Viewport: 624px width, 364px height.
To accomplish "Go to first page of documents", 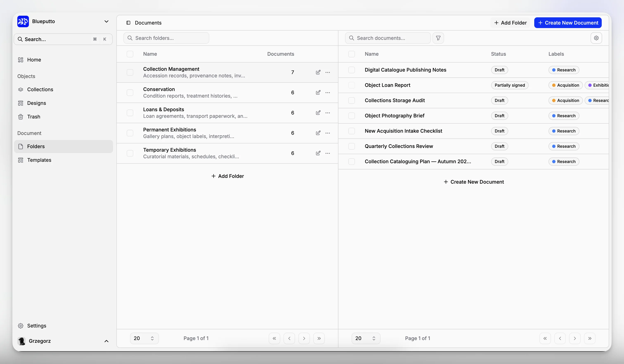I will click(545, 338).
